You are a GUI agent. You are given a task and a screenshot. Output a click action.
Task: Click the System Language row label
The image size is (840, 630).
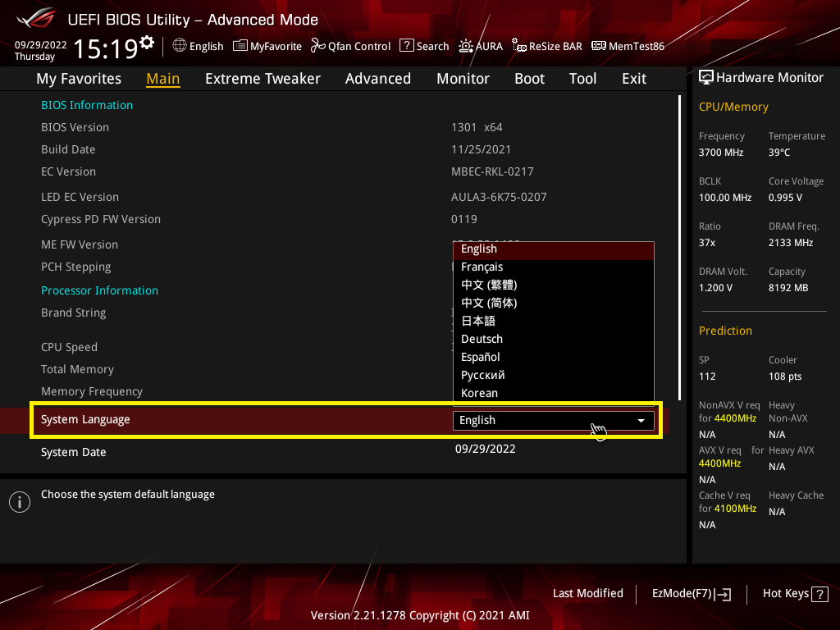85,419
